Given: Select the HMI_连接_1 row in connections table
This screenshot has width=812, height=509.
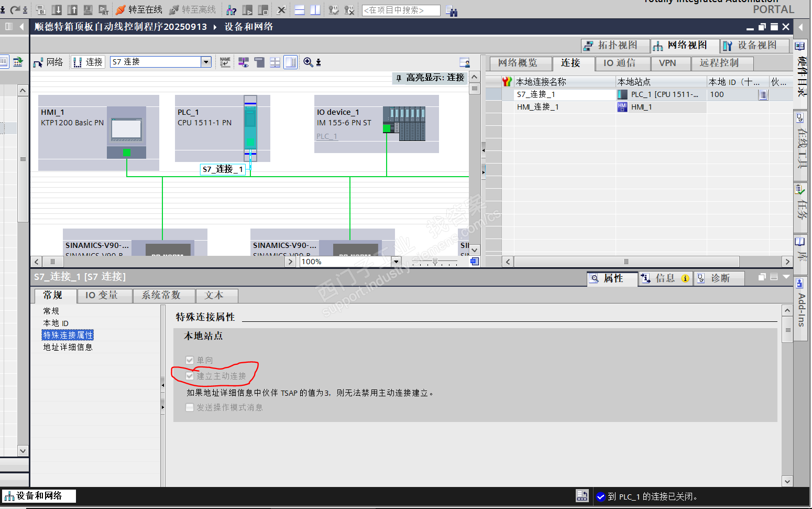Looking at the screenshot, I should (639, 107).
